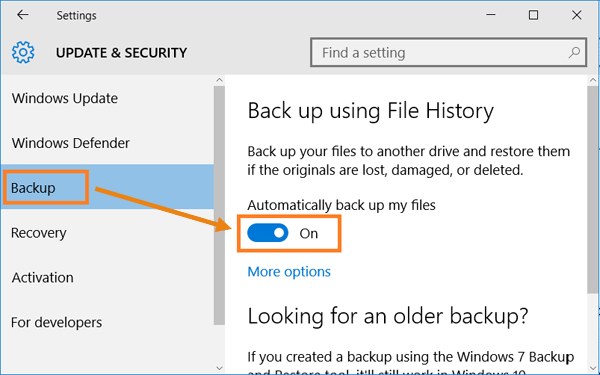The image size is (600, 375).
Task: Focus the Find a setting search field
Action: tap(448, 52)
